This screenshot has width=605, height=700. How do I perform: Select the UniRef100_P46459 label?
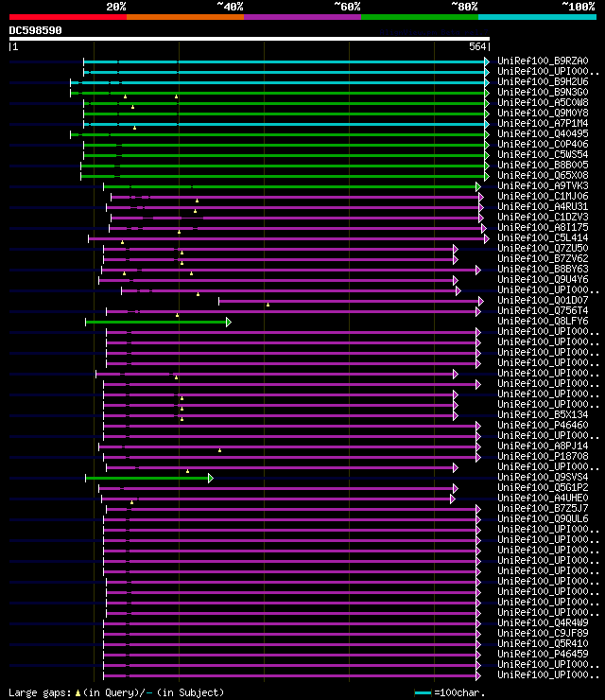(543, 654)
